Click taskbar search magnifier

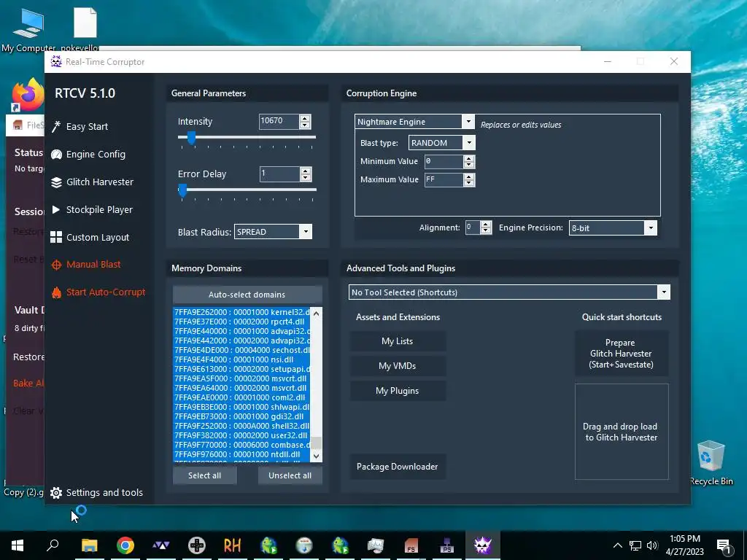click(53, 545)
